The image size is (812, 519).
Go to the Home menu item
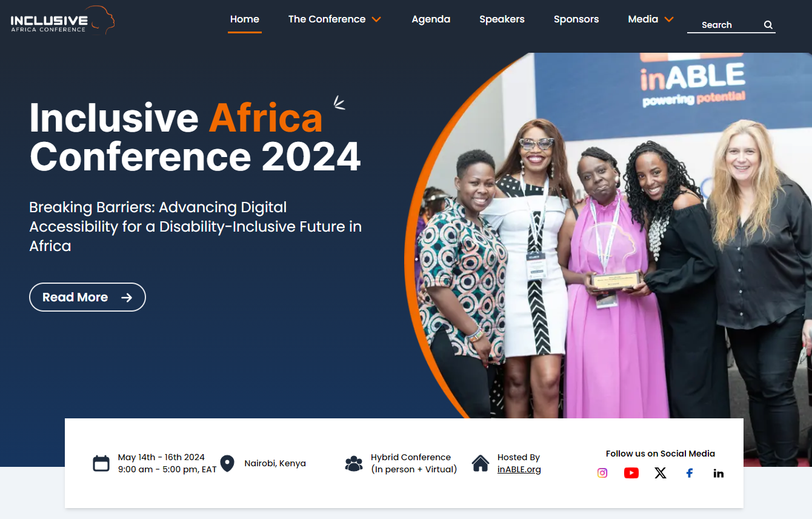245,19
